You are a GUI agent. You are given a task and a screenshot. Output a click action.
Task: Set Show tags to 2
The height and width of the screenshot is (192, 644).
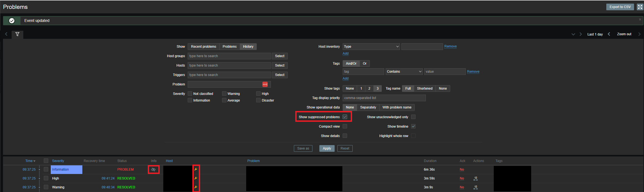[x=369, y=89]
